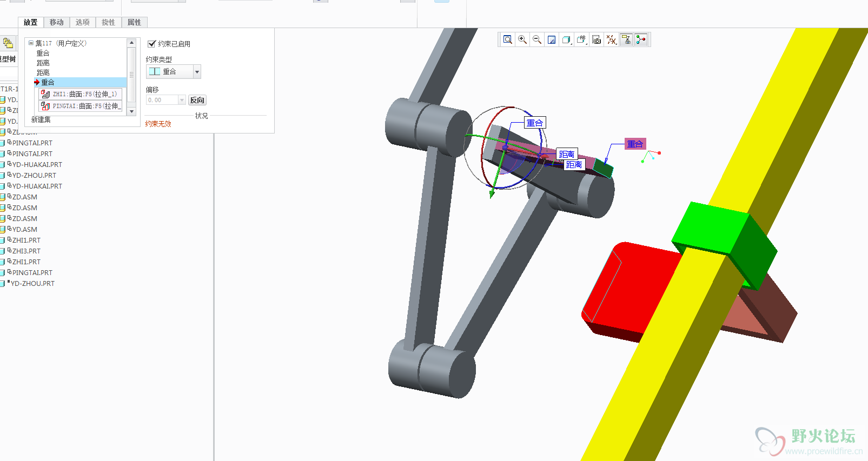Switch to the 移动 tab
This screenshot has width=868, height=461.
57,22
